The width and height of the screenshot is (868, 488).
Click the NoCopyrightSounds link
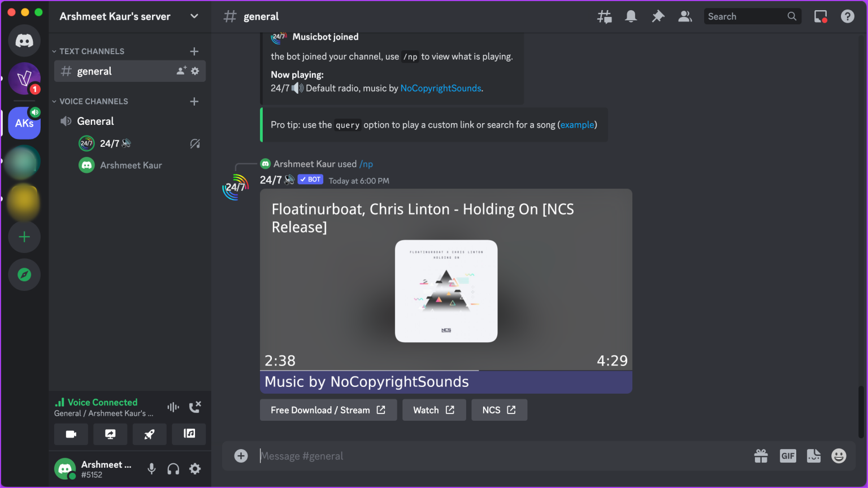pyautogui.click(x=440, y=88)
